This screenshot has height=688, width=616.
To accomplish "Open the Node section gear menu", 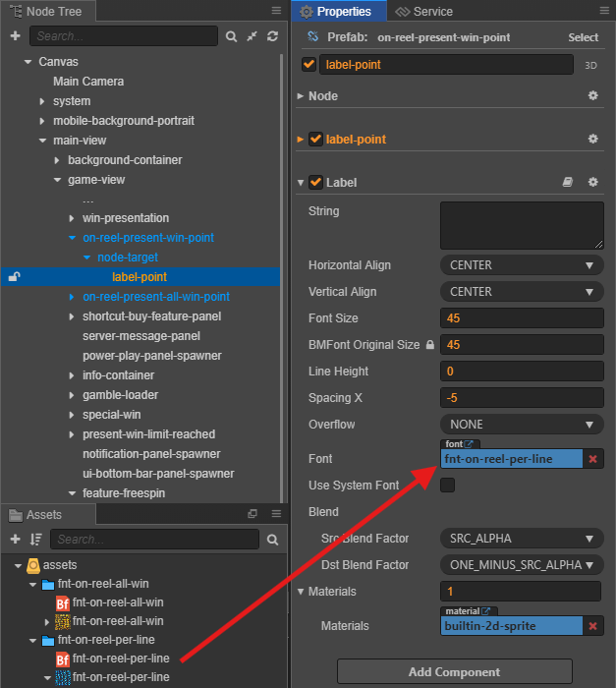I will 592,95.
